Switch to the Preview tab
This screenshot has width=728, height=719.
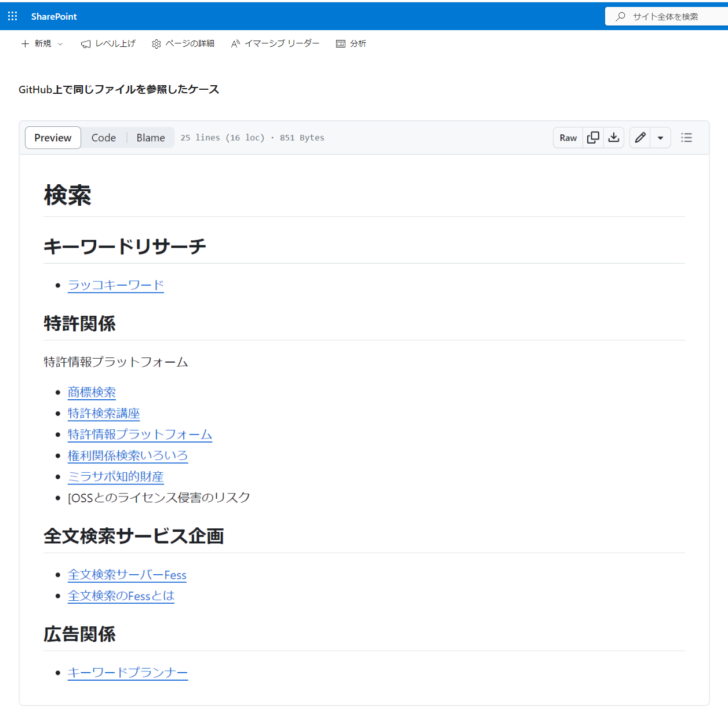[53, 138]
